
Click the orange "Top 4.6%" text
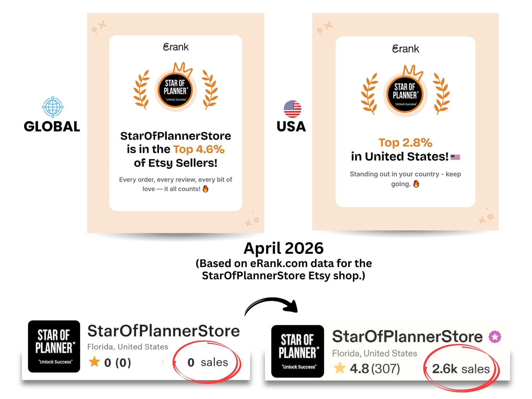[x=199, y=149]
